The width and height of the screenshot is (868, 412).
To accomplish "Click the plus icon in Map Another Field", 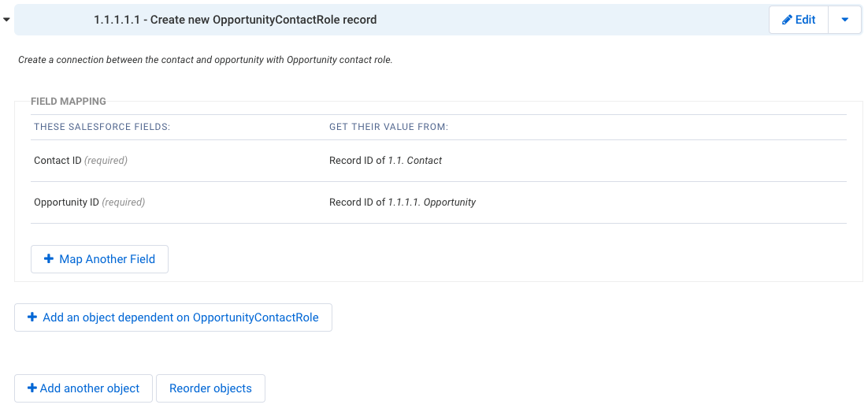I will pos(49,258).
